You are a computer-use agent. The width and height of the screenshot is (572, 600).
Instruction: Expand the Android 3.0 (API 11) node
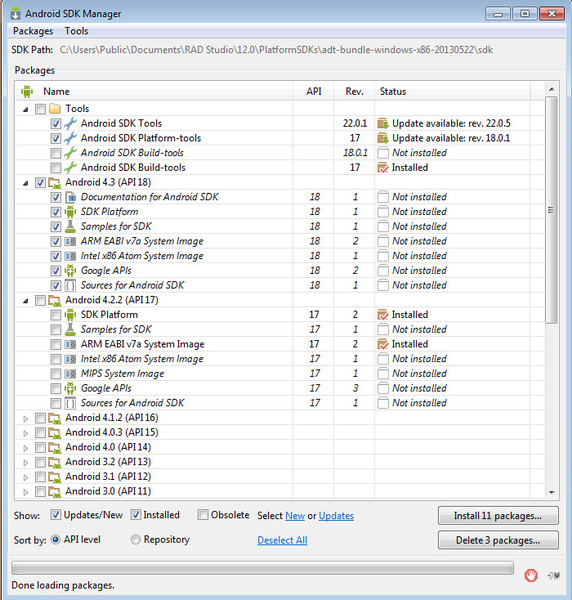point(26,492)
